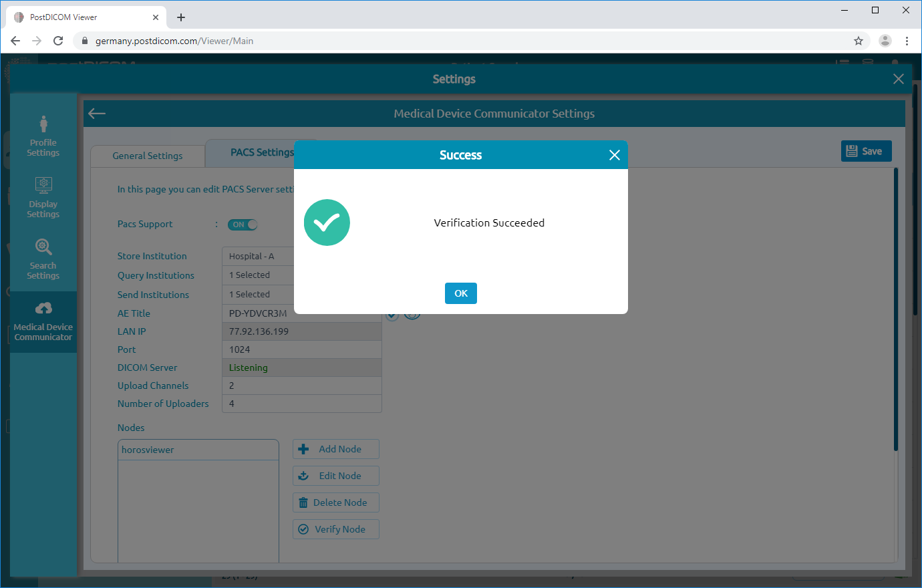
Task: Reload the browser page
Action: point(58,41)
